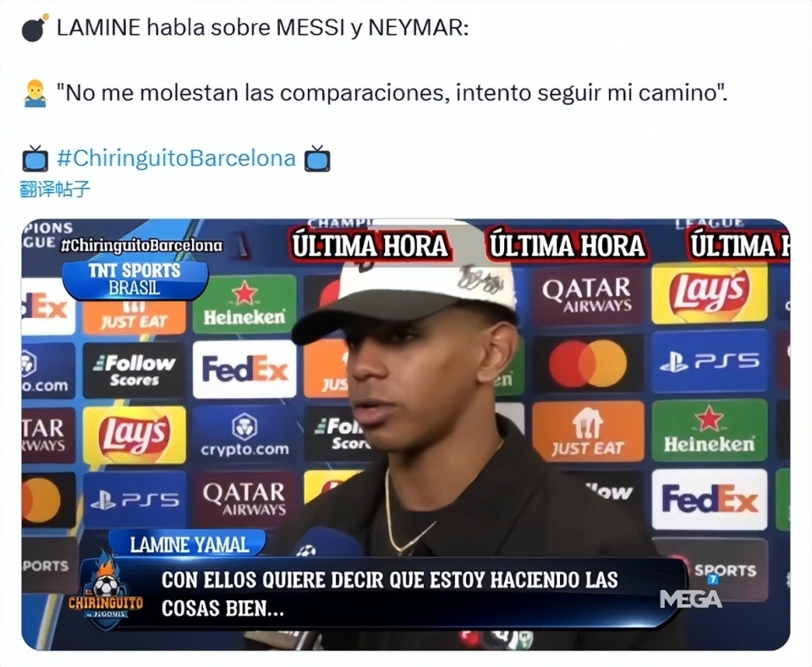
Task: Click the Qatar Airways logo at top right
Action: tap(587, 295)
